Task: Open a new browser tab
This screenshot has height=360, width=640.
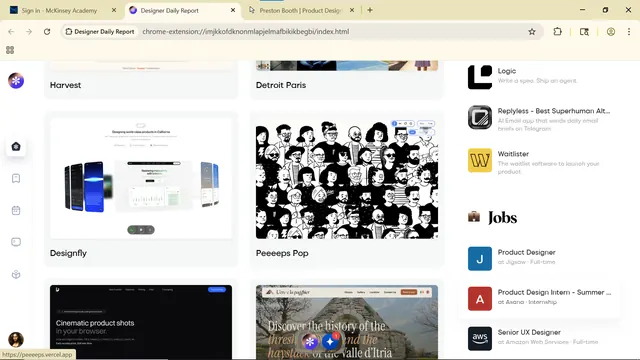Action: click(x=370, y=10)
